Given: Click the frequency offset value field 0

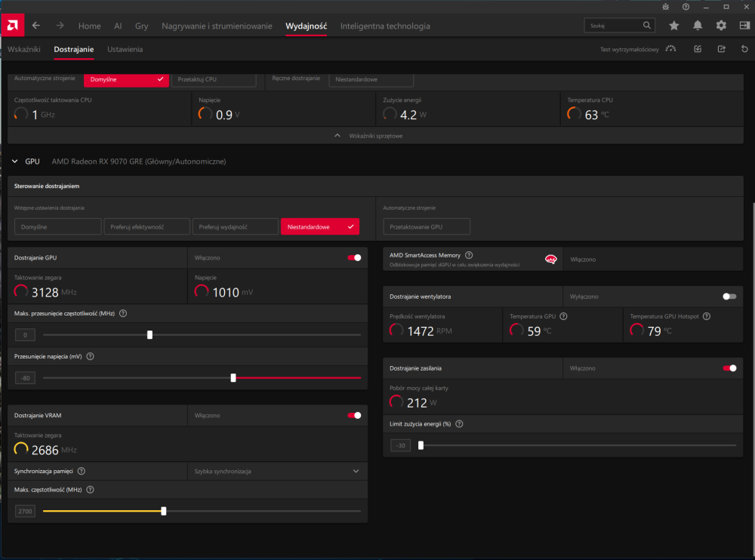Looking at the screenshot, I should [x=25, y=334].
